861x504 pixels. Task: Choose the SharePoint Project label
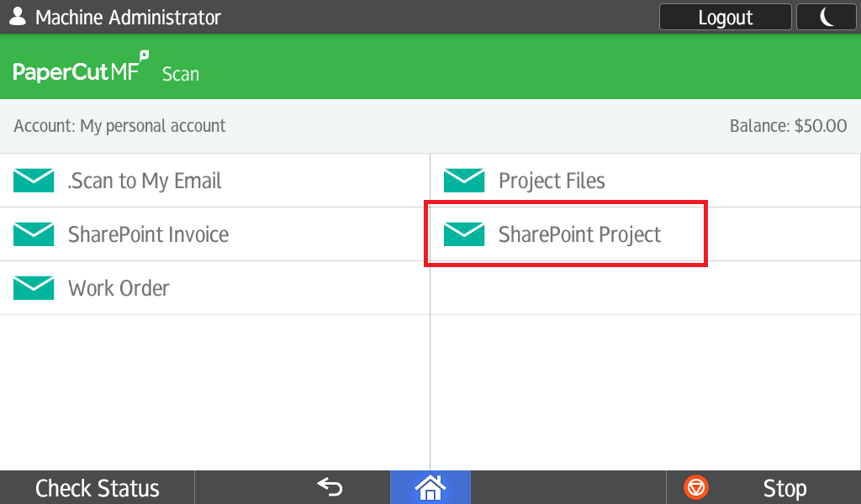click(x=579, y=234)
